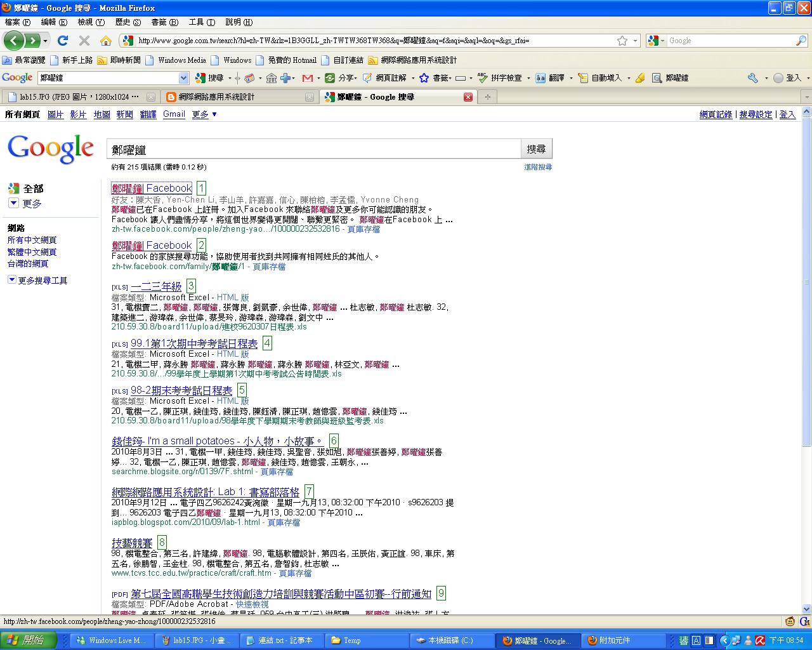Select 台灣的網頁 filter in sidebar

click(28, 263)
